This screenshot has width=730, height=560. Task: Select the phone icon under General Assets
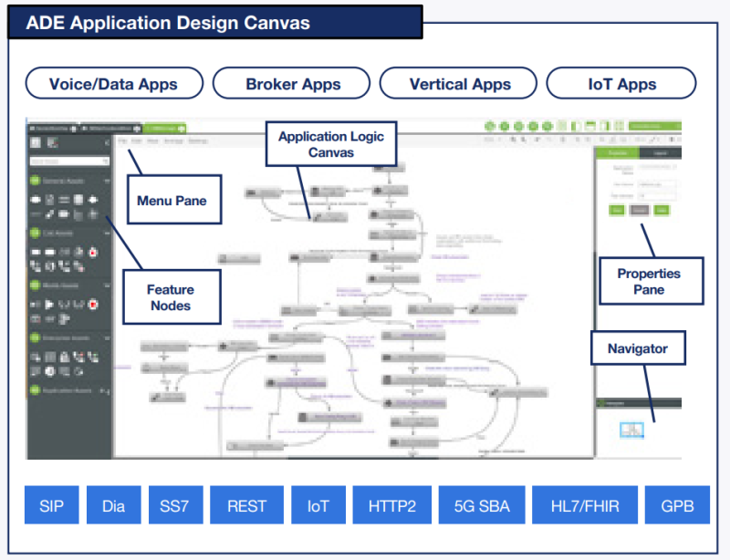(34, 197)
